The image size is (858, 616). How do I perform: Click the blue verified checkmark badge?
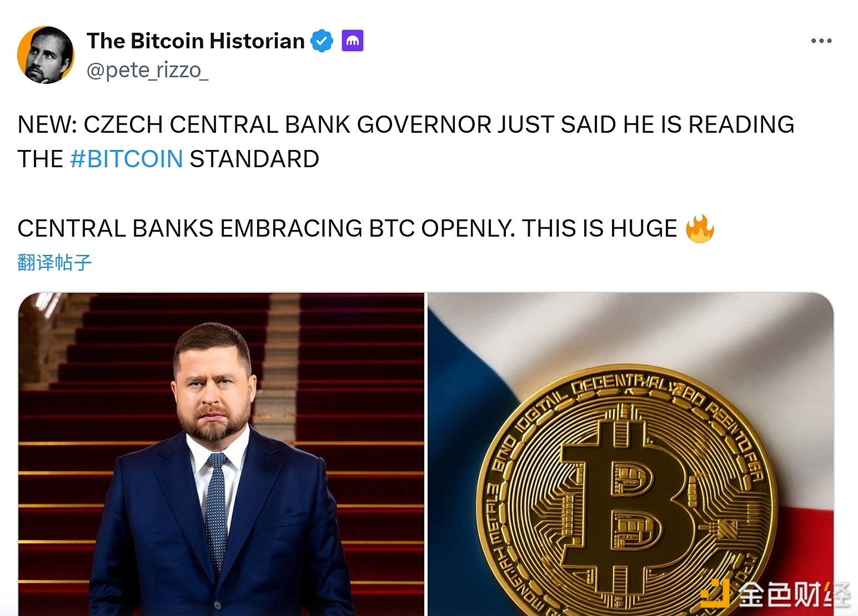[x=322, y=41]
